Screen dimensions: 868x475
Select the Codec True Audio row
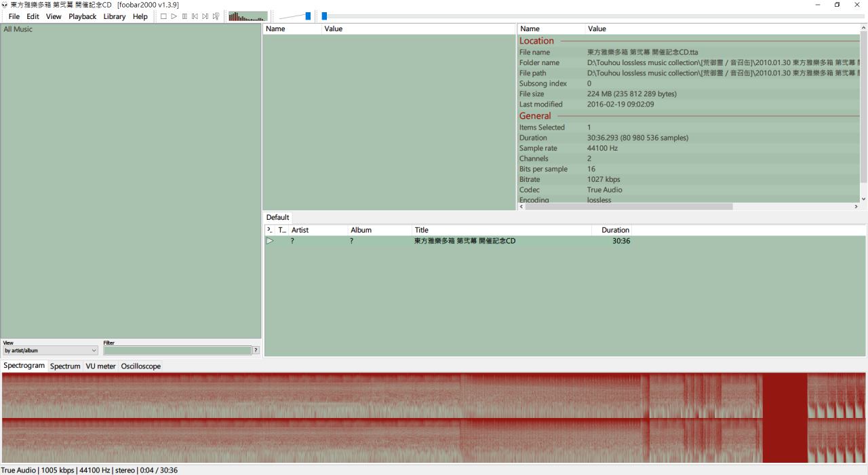tap(688, 190)
